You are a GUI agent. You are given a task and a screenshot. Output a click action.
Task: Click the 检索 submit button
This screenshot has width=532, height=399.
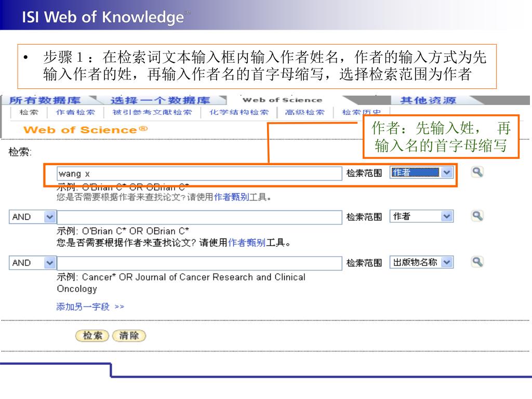pyautogui.click(x=92, y=336)
